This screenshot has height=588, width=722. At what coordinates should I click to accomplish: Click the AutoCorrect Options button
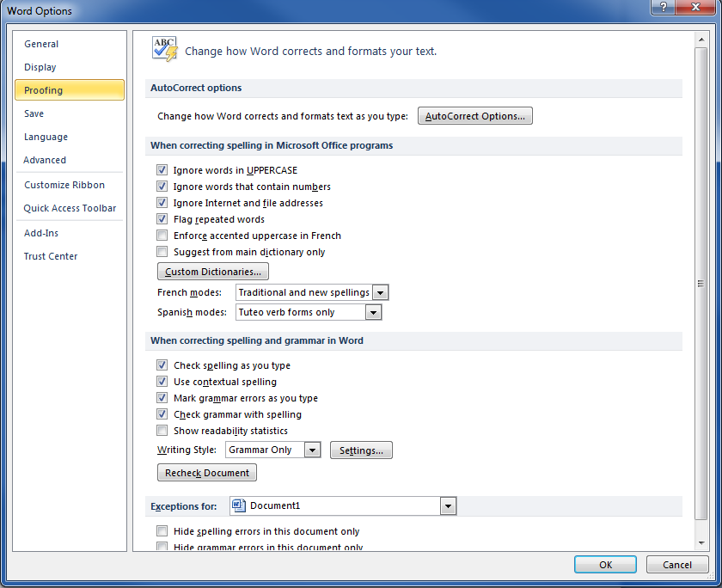coord(474,116)
